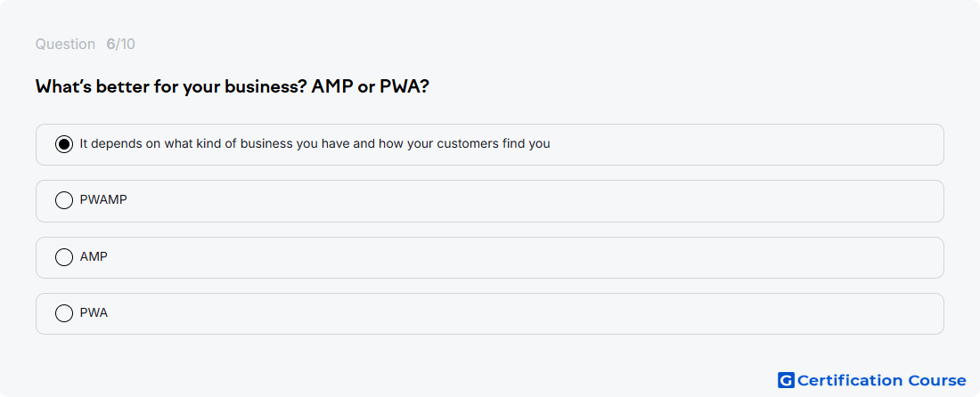Image resolution: width=980 pixels, height=397 pixels.
Task: Click the word 'PWA?' in the question heading
Action: (404, 86)
